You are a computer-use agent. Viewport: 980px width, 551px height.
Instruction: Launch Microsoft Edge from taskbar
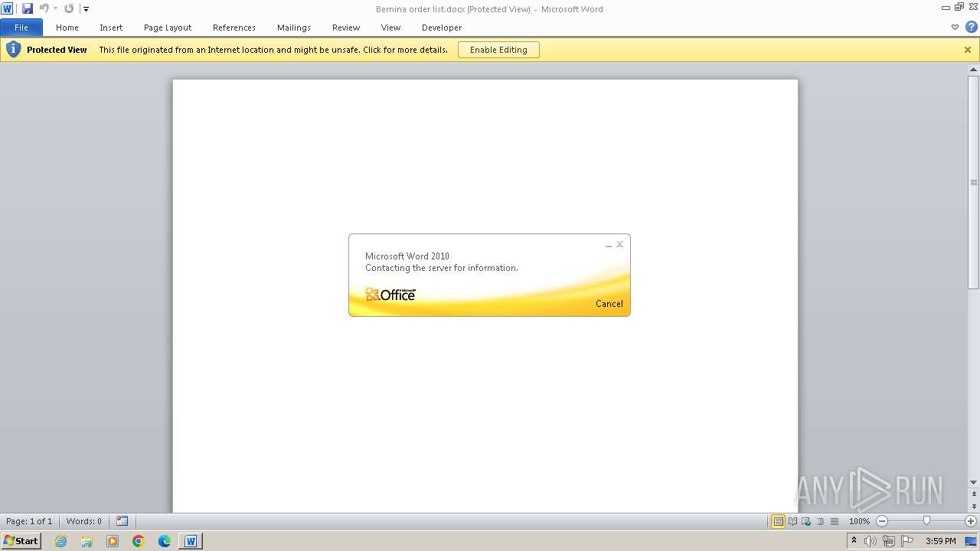click(165, 541)
